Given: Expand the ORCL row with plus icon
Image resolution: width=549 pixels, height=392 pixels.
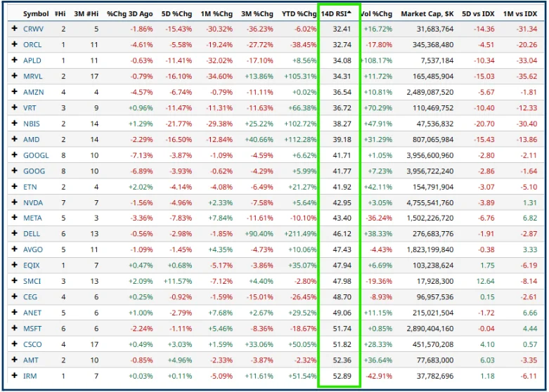Looking at the screenshot, I should click(14, 44).
